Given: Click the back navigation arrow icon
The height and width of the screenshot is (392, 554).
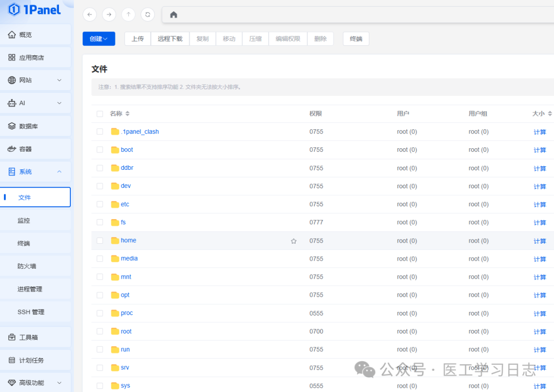Looking at the screenshot, I should 90,14.
